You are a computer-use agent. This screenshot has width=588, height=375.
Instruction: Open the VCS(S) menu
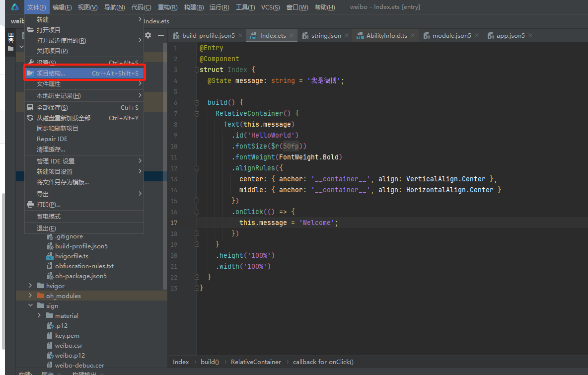270,7
